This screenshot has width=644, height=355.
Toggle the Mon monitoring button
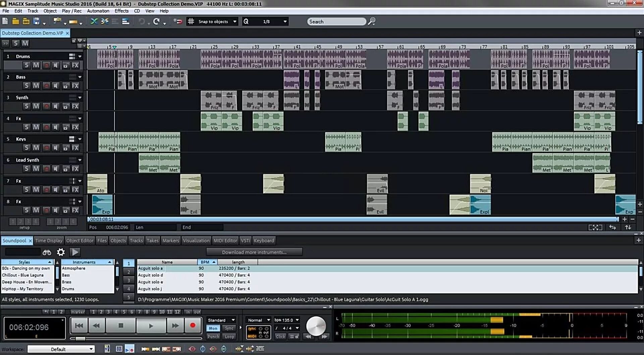click(x=213, y=328)
